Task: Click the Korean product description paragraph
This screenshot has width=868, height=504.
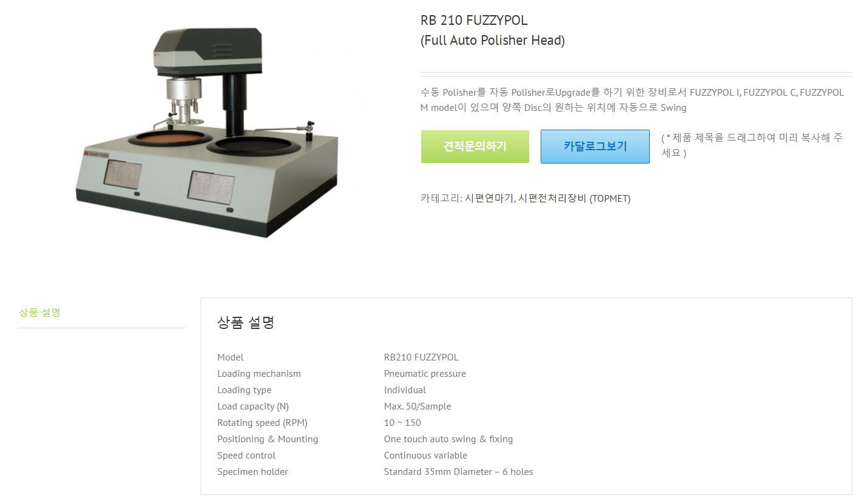Action: pos(632,100)
